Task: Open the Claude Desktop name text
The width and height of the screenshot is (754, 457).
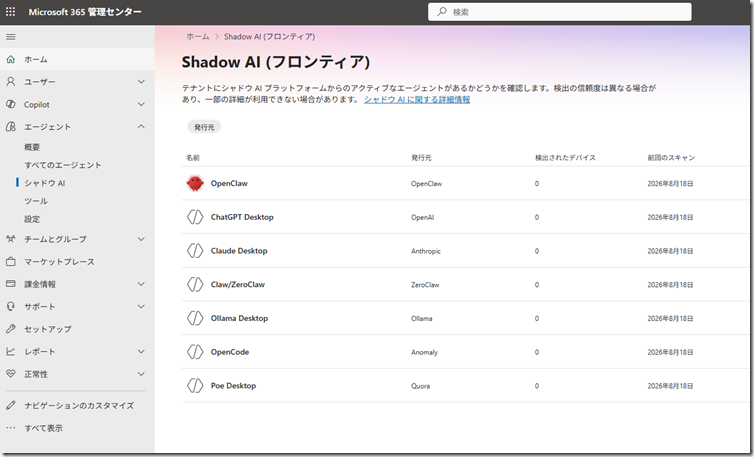Action: pos(239,251)
